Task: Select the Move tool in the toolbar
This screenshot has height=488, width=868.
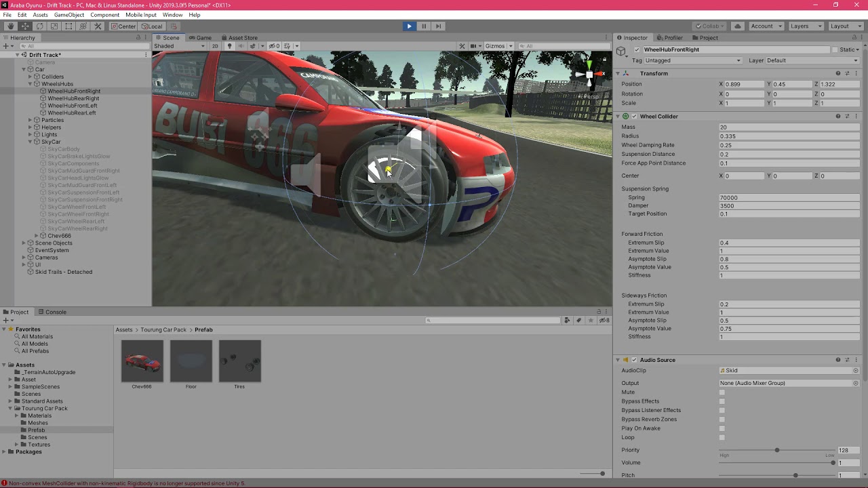Action: [25, 26]
